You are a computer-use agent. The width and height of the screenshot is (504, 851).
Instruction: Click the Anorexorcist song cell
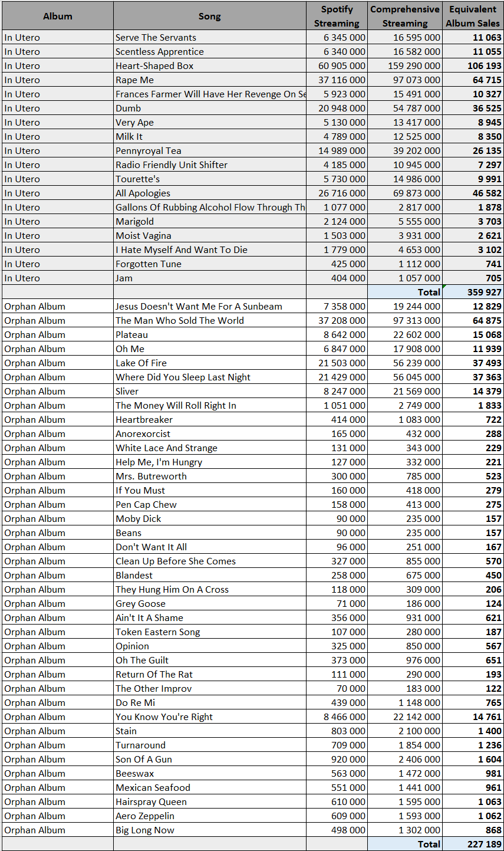click(x=209, y=433)
